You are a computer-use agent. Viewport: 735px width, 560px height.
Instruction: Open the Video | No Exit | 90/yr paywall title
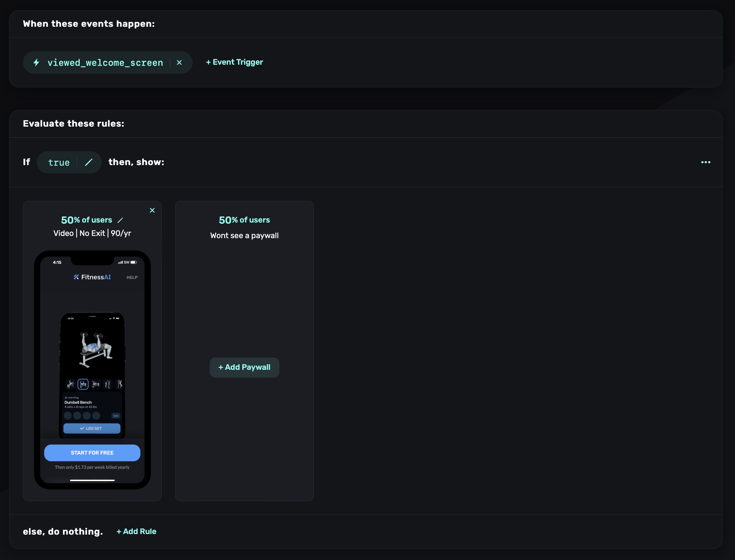[x=92, y=233]
